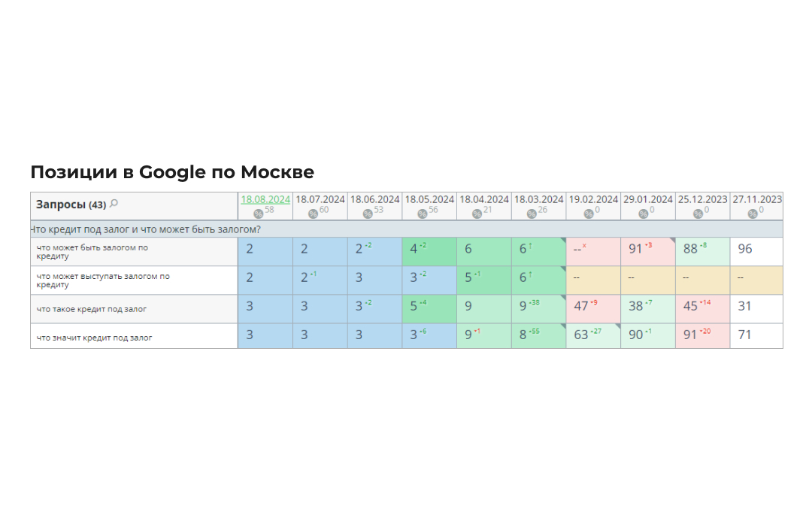Click the pink cell showing 47 on 19.02.2024
This screenshot has height=509, width=812.
click(592, 306)
